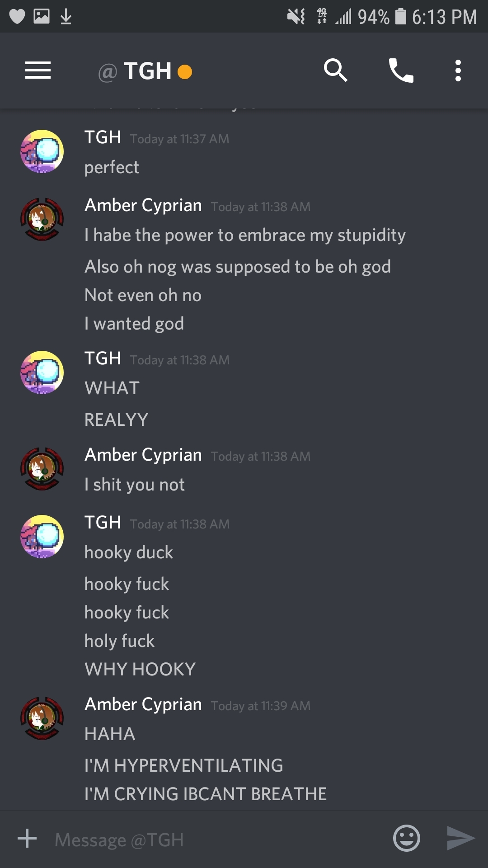Image resolution: width=488 pixels, height=868 pixels.
Task: Open the hamburger navigation menu
Action: [x=38, y=71]
